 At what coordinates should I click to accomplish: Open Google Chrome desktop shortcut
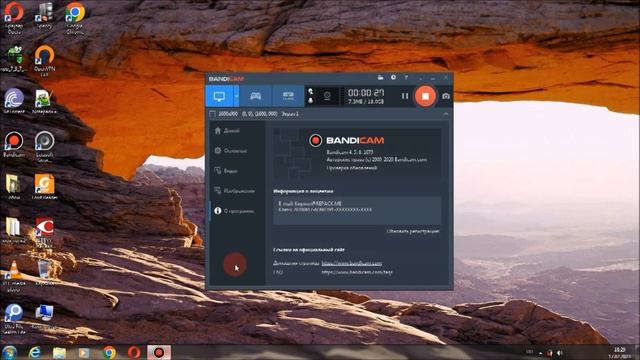75,18
